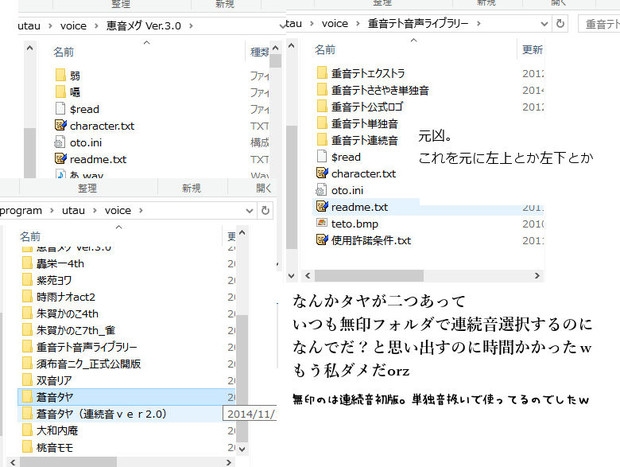Click the oto.ini icon in the top-left window
The height and width of the screenshot is (467, 620).
60,142
